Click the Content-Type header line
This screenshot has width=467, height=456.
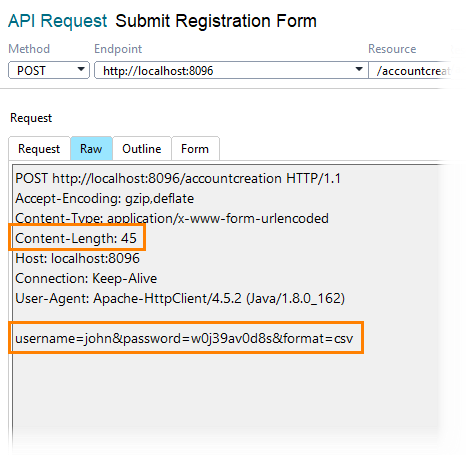(172, 218)
